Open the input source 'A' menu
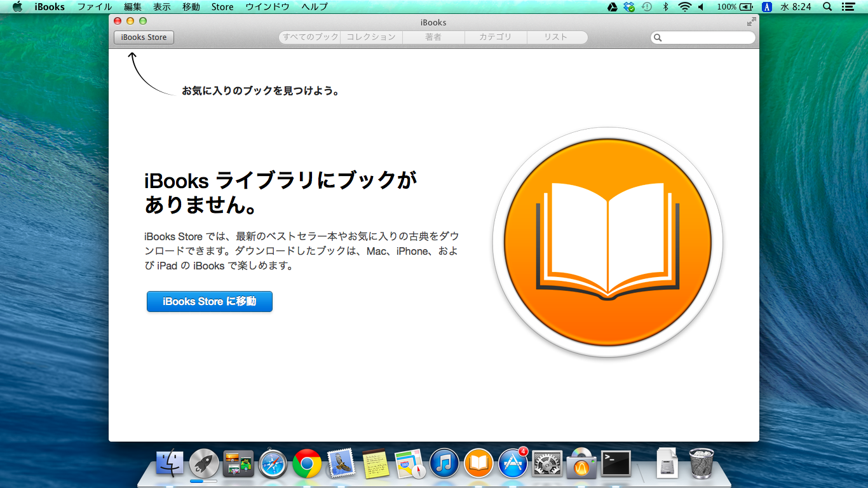868x488 pixels. pos(766,7)
